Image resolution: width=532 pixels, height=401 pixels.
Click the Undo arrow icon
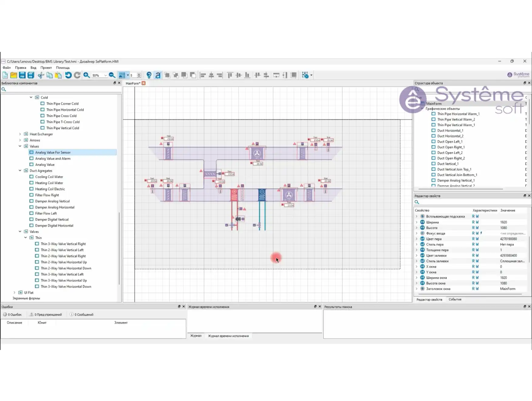(68, 75)
